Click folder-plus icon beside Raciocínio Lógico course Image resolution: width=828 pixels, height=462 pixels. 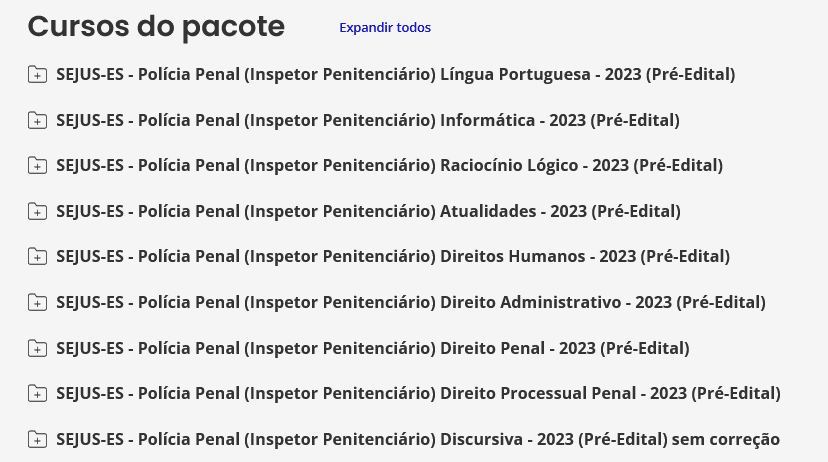37,165
